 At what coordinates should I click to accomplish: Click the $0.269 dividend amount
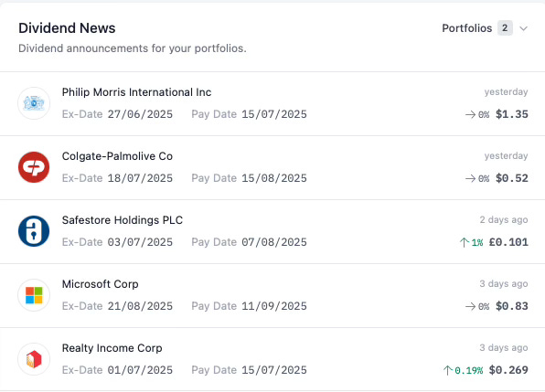click(x=508, y=370)
